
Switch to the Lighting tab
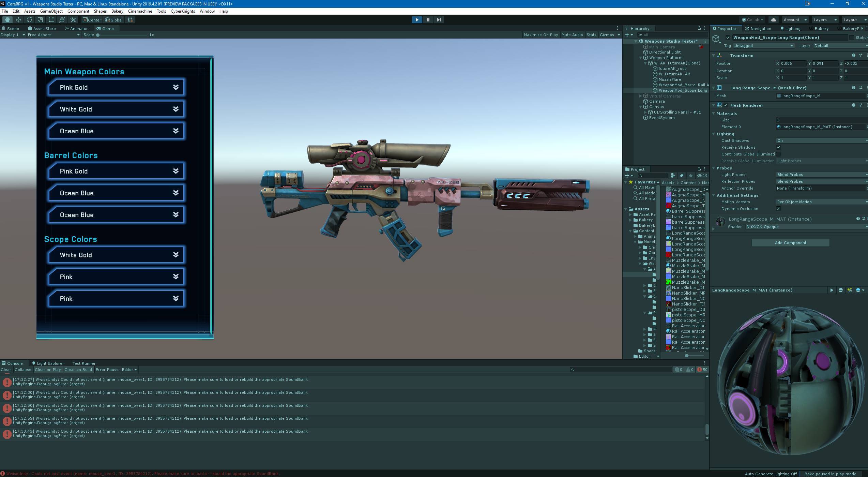click(x=790, y=28)
